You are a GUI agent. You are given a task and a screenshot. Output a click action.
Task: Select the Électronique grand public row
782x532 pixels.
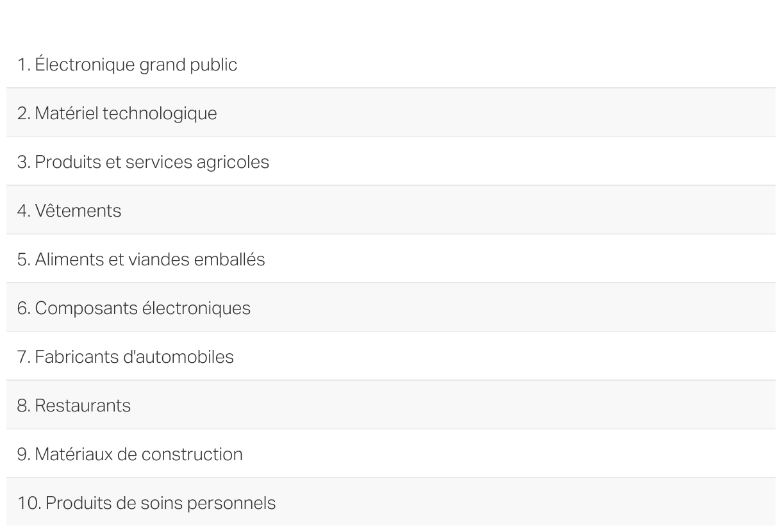(x=390, y=65)
